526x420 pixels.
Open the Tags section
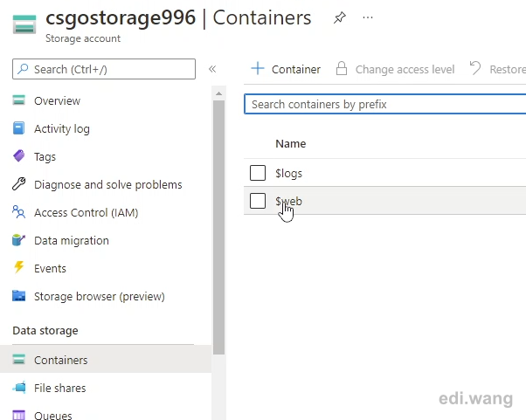pos(45,157)
